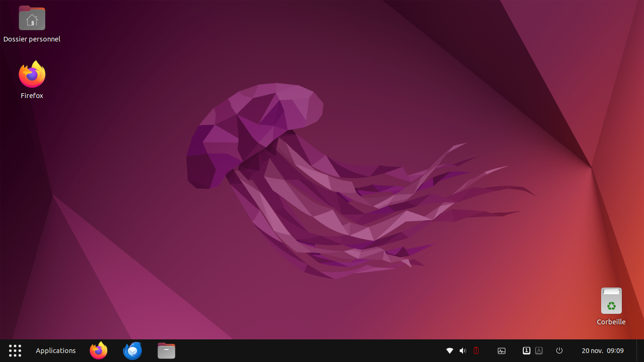
Task: Click the Firefox label under desktop icon
Action: (32, 96)
